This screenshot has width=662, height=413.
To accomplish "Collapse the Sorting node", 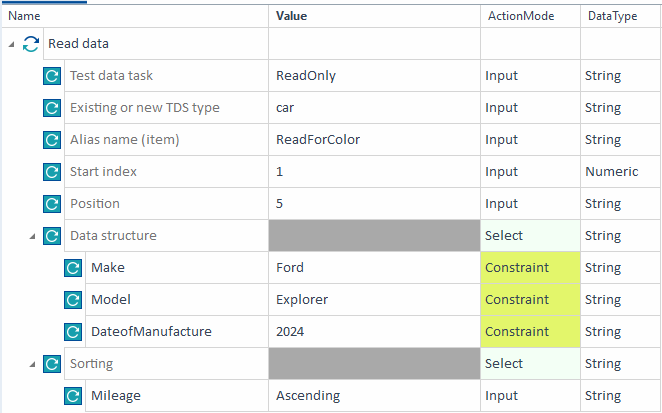I will [x=33, y=365].
